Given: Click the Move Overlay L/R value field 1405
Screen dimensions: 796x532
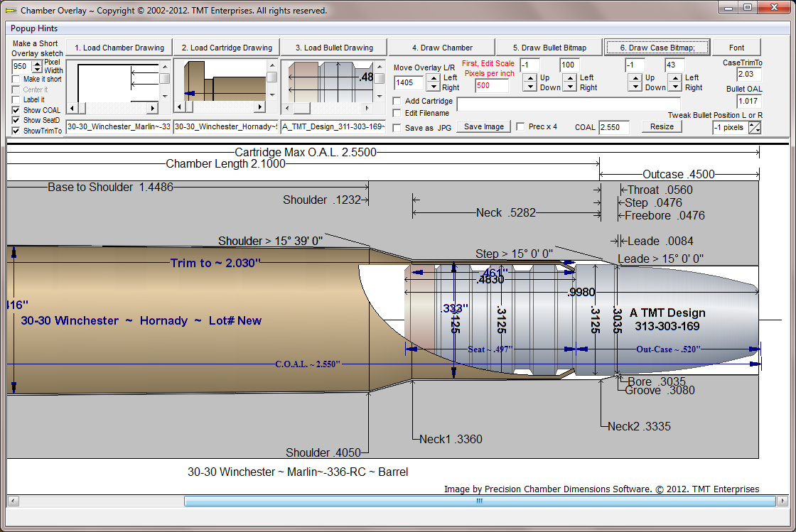Looking at the screenshot, I should [409, 82].
